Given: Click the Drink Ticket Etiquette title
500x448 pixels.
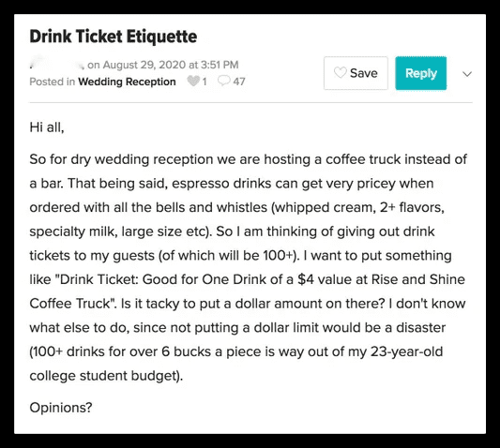Looking at the screenshot, I should (114, 37).
